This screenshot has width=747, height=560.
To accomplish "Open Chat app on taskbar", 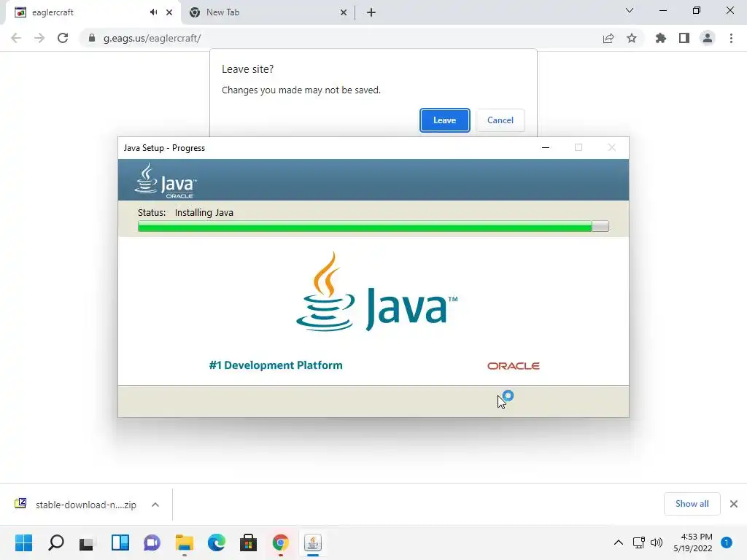I will tap(152, 542).
